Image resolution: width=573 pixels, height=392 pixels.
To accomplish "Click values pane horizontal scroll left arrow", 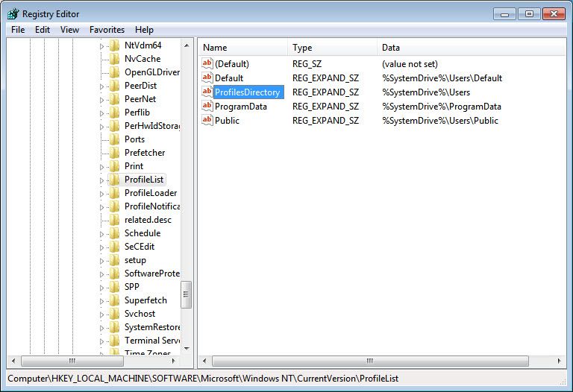I will pyautogui.click(x=204, y=361).
